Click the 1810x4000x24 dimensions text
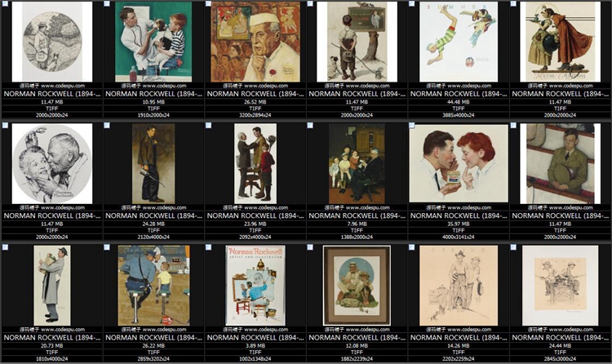The width and height of the screenshot is (612, 364). point(52,359)
